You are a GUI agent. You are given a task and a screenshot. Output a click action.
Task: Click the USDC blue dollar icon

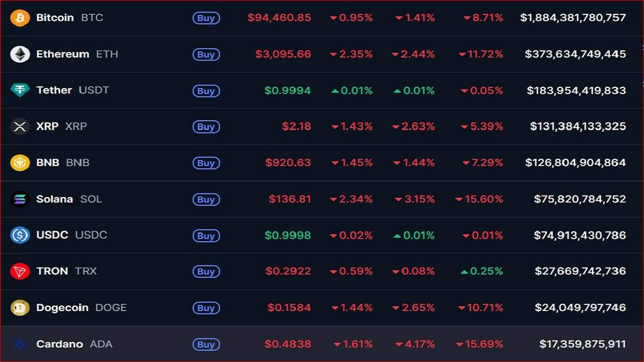20,235
